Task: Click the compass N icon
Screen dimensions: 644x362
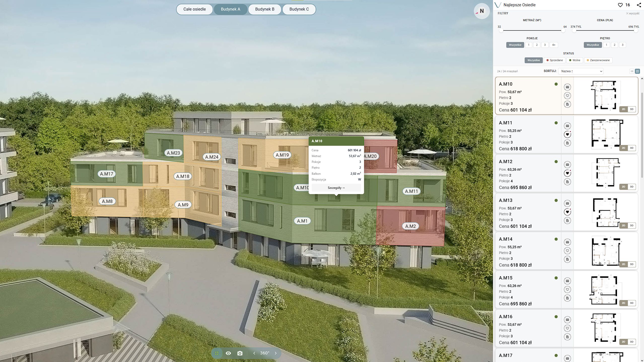Action: pos(482,11)
